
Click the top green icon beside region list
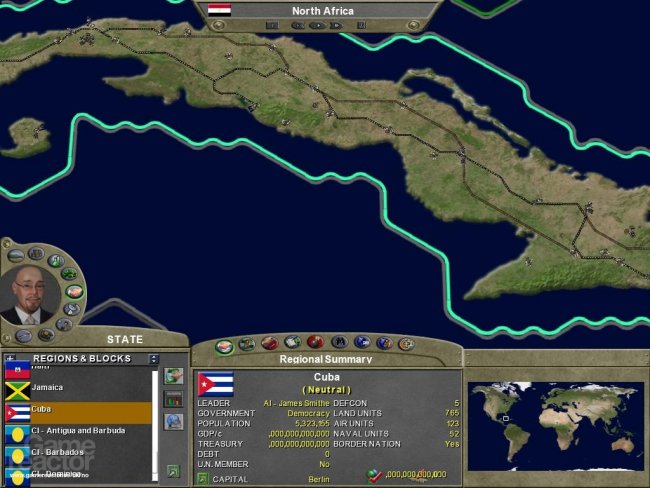[x=173, y=376]
